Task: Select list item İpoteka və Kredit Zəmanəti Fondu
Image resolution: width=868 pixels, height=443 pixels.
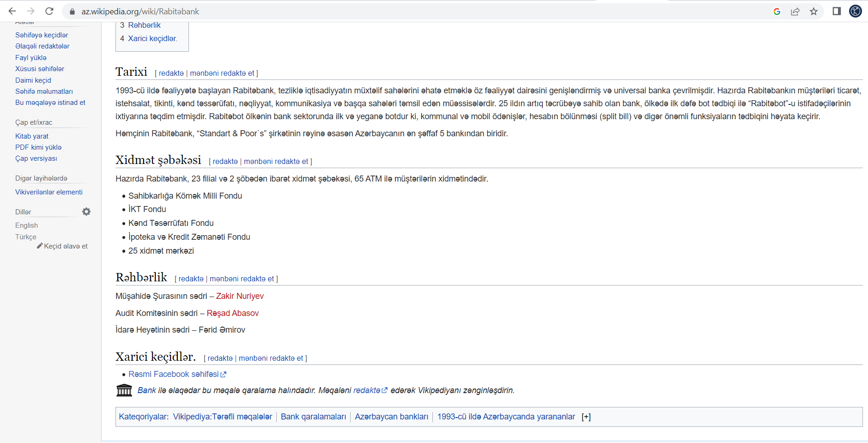Action: 189,237
